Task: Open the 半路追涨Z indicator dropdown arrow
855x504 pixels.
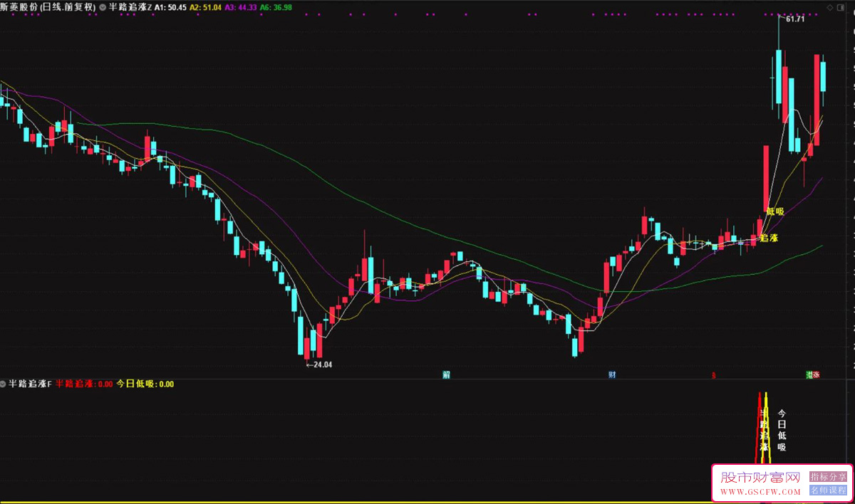Action: click(x=104, y=7)
